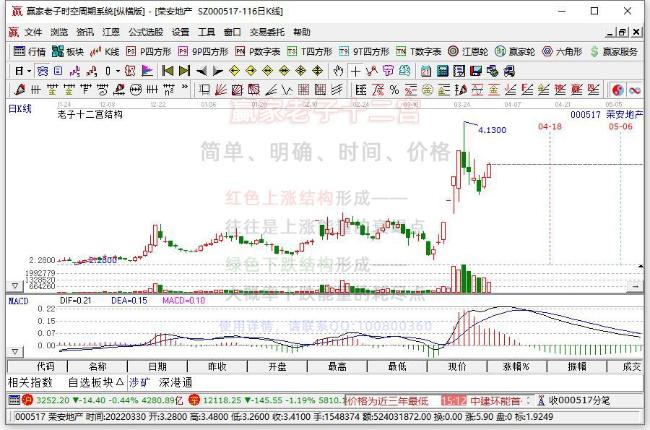Click the red pencil drawing tool icon

19,90
